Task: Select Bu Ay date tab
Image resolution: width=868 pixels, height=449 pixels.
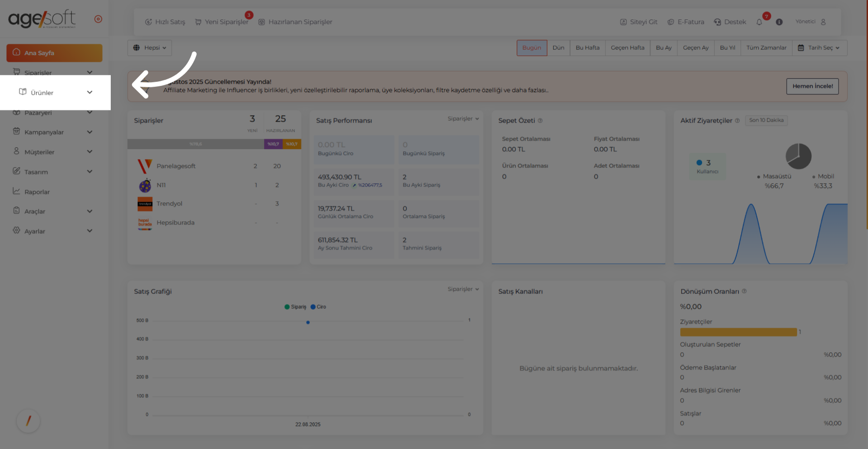Action: [x=664, y=48]
